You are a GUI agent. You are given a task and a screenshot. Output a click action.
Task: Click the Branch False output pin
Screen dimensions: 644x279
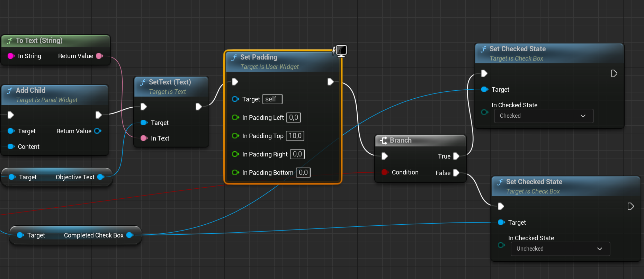tap(456, 173)
